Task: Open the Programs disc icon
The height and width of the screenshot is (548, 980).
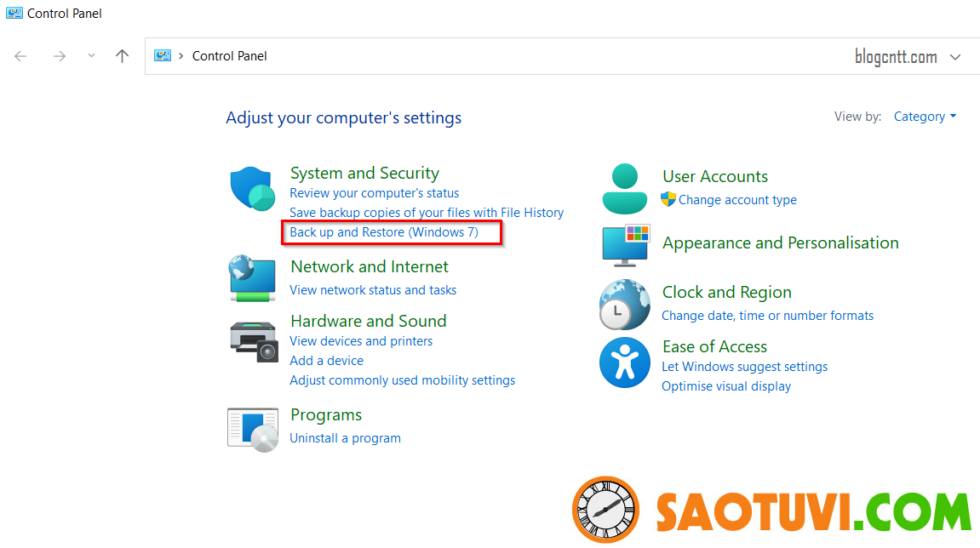Action: (x=253, y=429)
